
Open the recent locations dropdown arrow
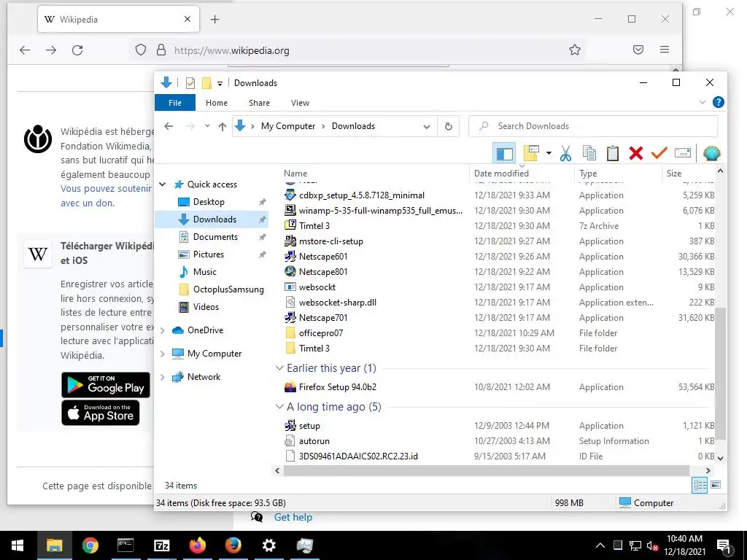[x=207, y=126]
